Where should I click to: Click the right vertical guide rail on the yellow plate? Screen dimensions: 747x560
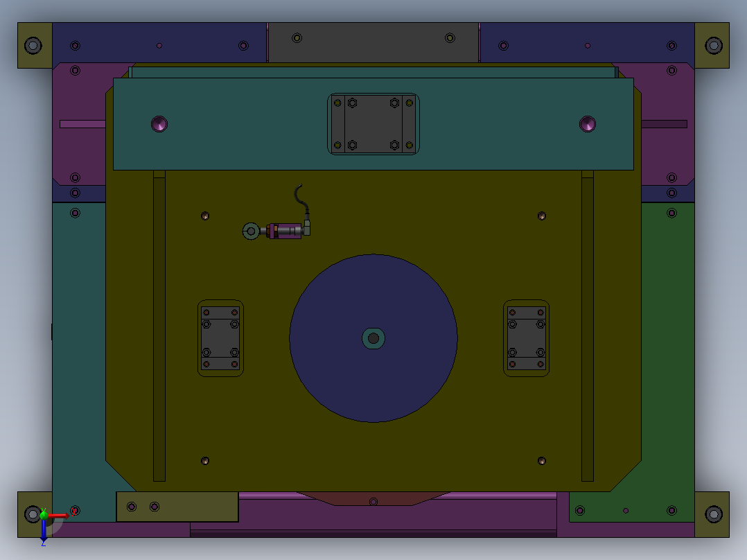click(x=588, y=326)
